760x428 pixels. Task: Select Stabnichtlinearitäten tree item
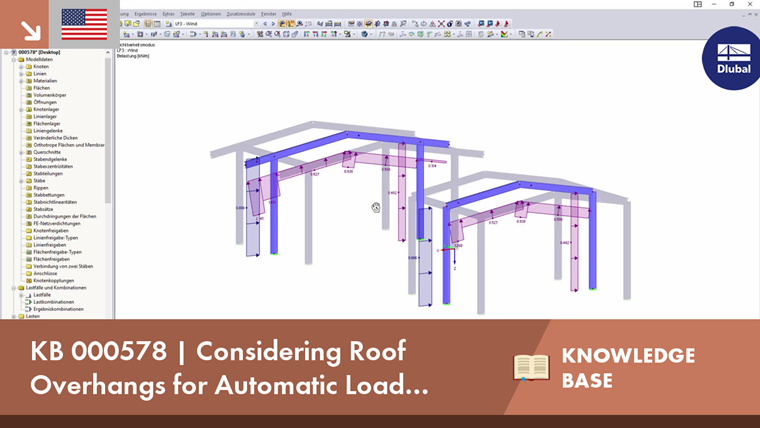click(x=55, y=202)
